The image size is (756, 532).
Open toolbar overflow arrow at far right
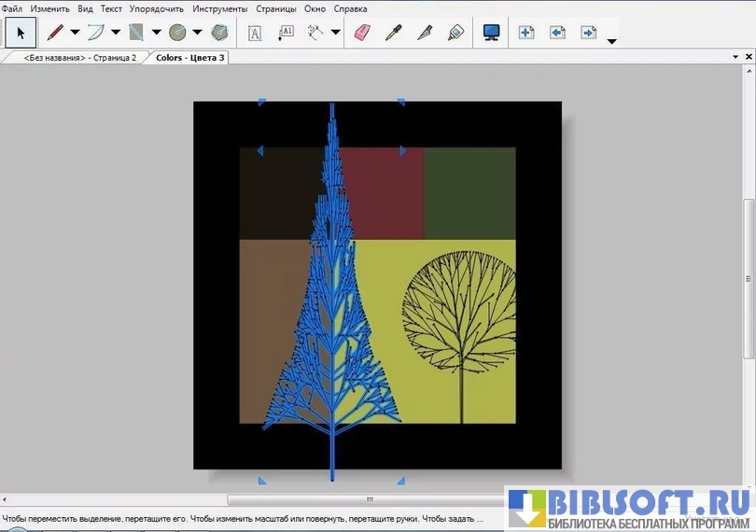611,41
